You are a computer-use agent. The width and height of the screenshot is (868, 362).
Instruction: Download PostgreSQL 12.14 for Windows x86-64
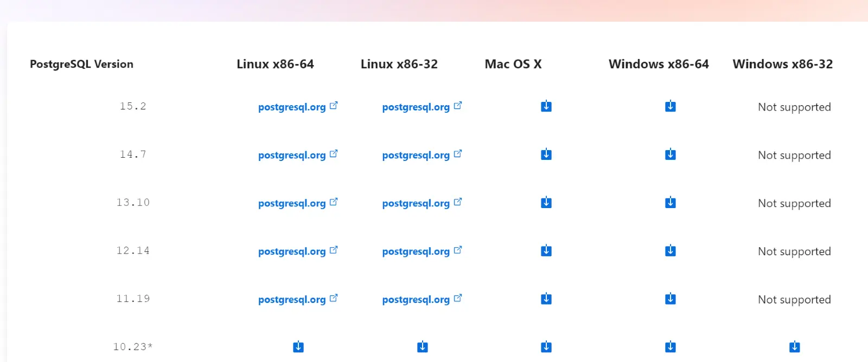(671, 251)
